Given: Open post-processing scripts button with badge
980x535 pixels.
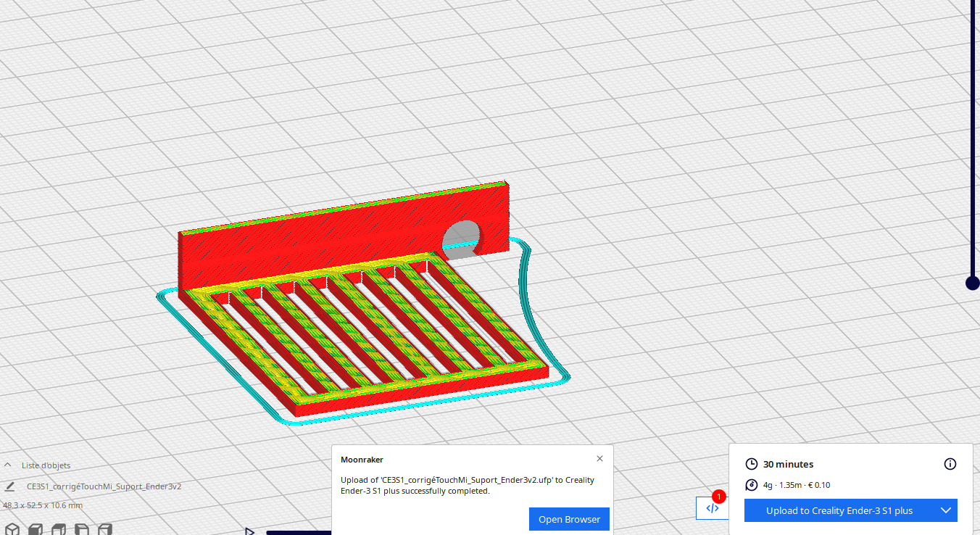Looking at the screenshot, I should click(x=712, y=508).
